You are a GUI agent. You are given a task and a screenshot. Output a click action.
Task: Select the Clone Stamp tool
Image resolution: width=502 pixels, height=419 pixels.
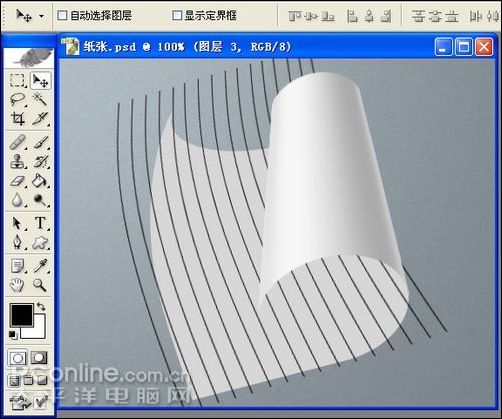point(17,162)
